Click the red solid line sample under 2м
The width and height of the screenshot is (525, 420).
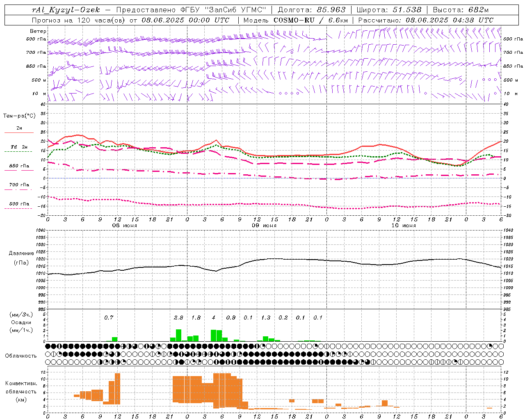click(19, 132)
